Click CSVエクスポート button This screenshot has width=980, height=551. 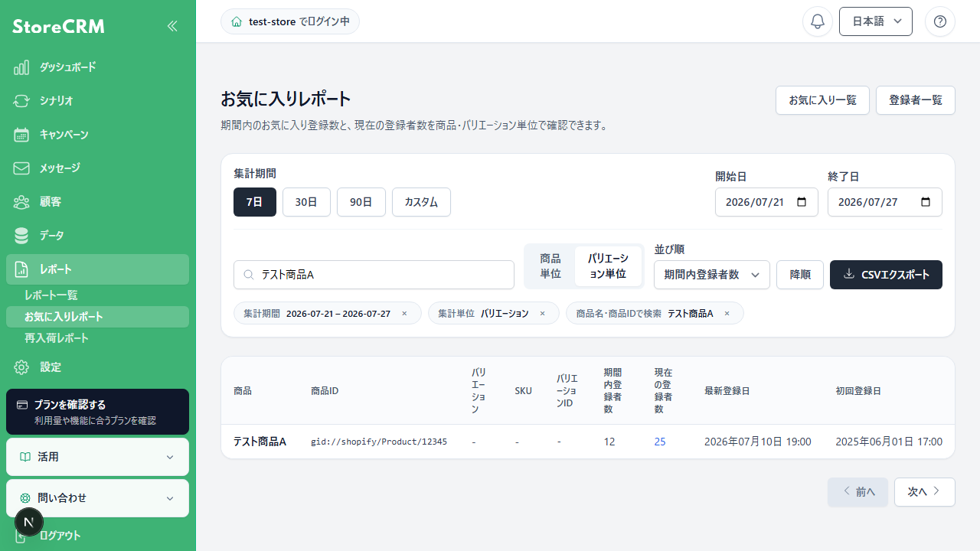[886, 275]
